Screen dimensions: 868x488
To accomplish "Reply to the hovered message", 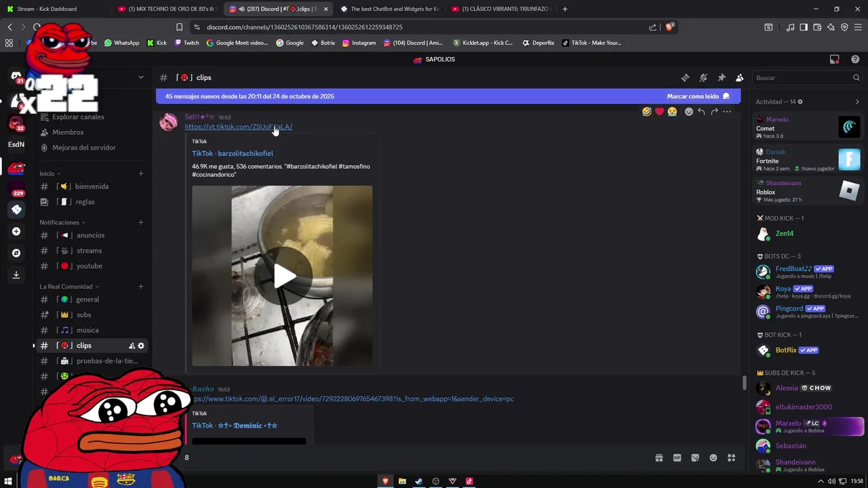I will pos(701,112).
